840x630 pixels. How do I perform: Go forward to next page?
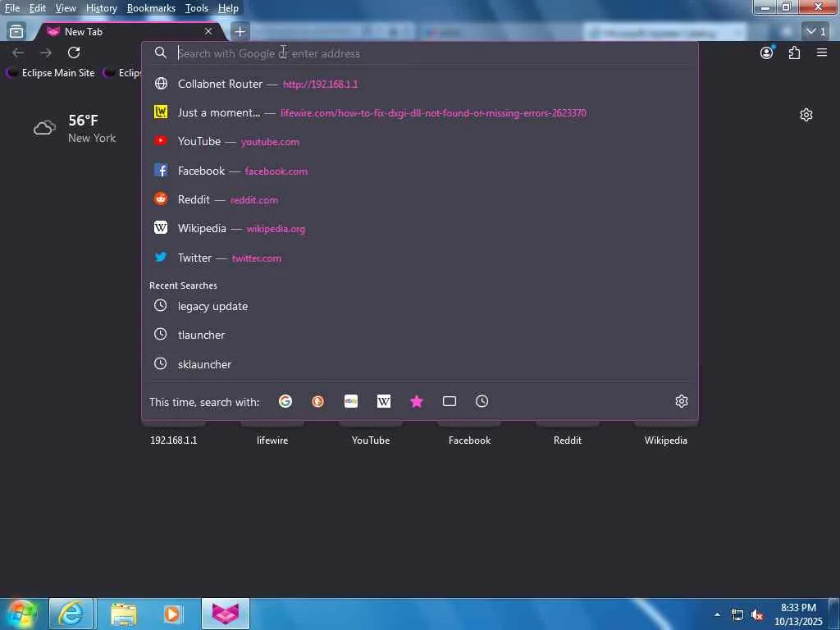click(x=46, y=52)
